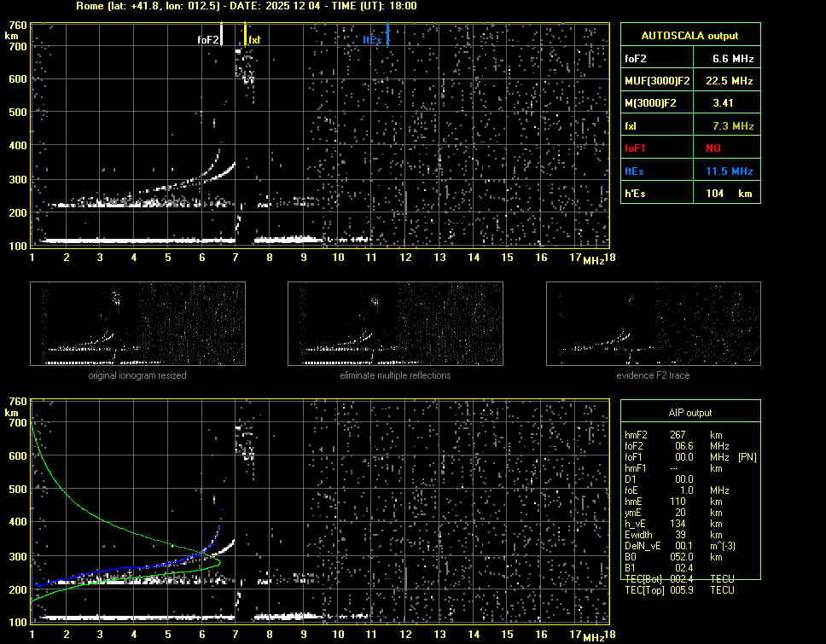Open the eliminate multiple reflections thumbnail
This screenshot has width=826, height=644.
coord(395,323)
